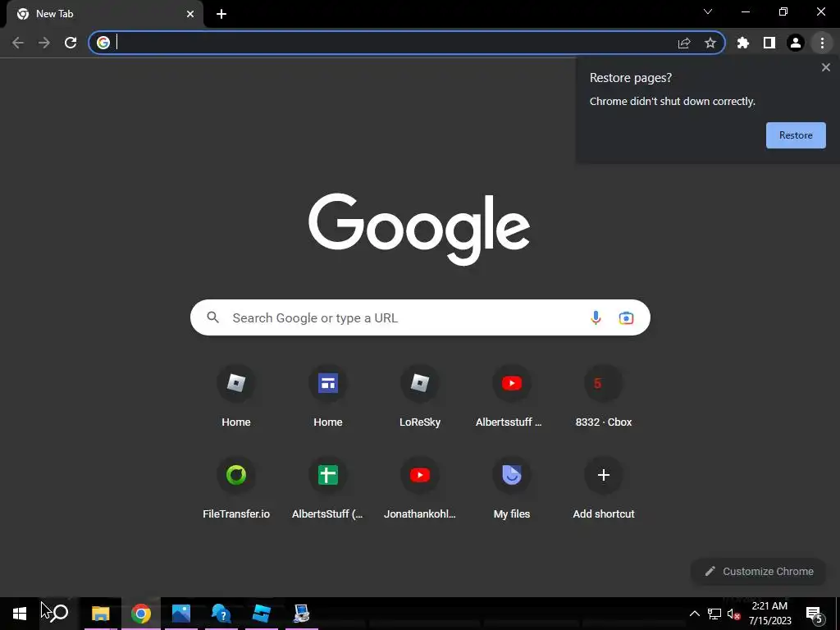Viewport: 840px width, 630px height.
Task: Click Restore to reopen pages
Action: [796, 135]
